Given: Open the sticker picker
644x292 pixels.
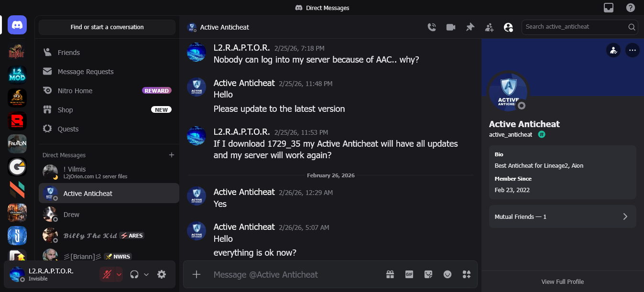Looking at the screenshot, I should pos(428,274).
